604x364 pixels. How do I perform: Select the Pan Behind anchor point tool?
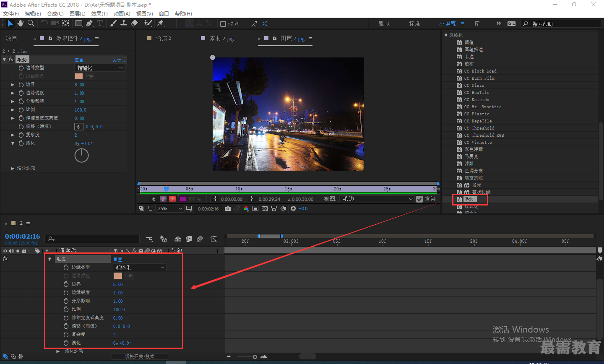(x=65, y=23)
